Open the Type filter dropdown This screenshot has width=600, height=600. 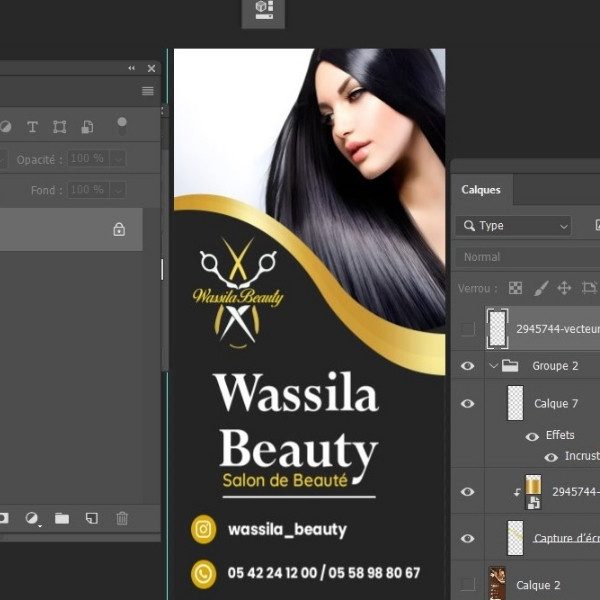click(514, 226)
